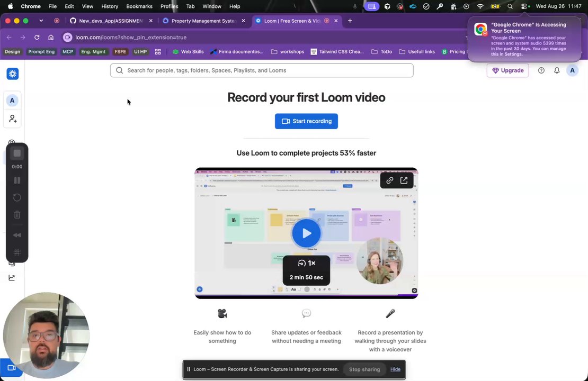The width and height of the screenshot is (588, 381).
Task: Play the Loom intro video
Action: 306,233
